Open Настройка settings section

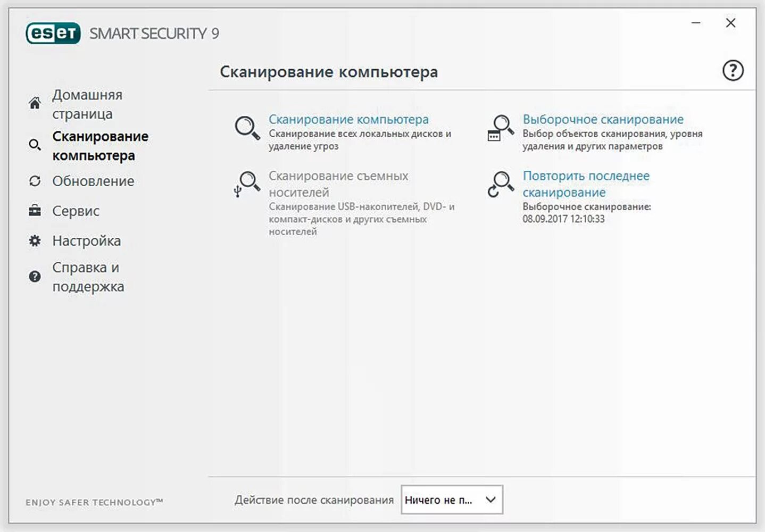[x=86, y=240]
